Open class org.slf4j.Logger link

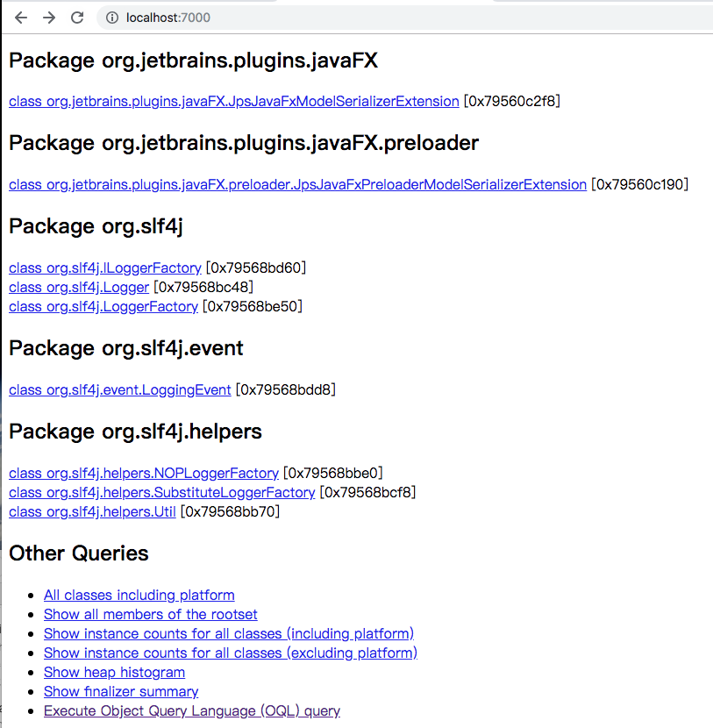[x=79, y=288]
